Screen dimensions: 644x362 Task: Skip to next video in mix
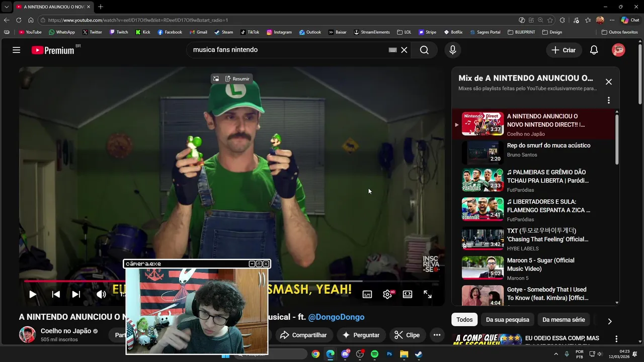pos(76,294)
